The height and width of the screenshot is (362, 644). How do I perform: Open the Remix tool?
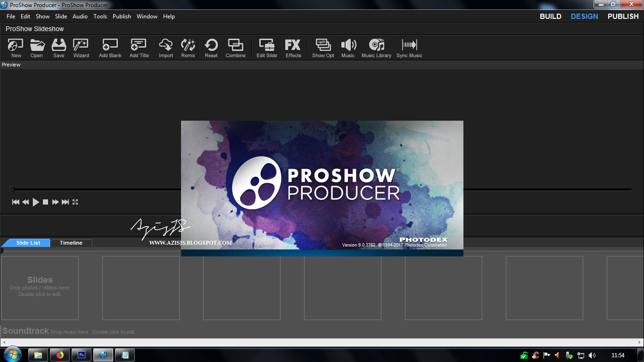coord(188,47)
